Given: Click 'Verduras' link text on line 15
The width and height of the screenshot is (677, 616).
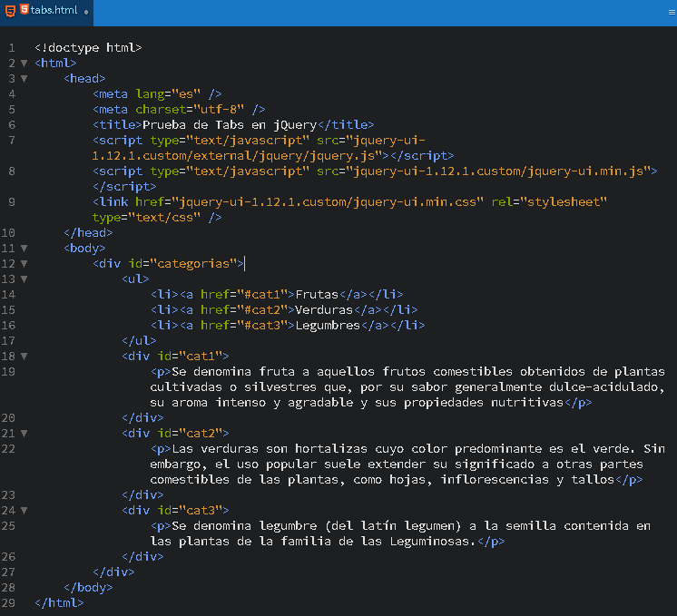Looking at the screenshot, I should (x=324, y=310).
